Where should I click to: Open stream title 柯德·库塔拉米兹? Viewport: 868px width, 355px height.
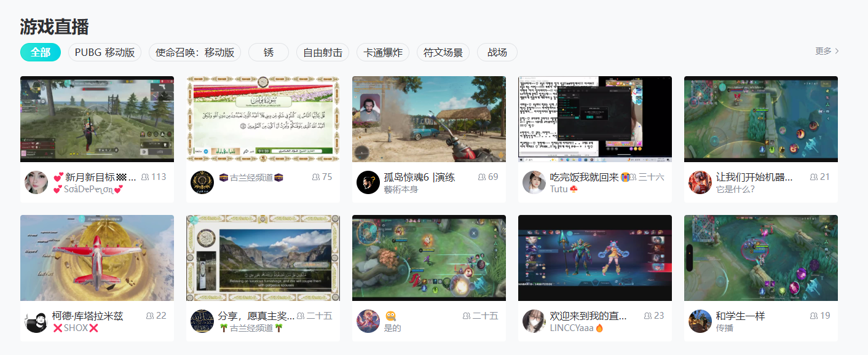87,316
